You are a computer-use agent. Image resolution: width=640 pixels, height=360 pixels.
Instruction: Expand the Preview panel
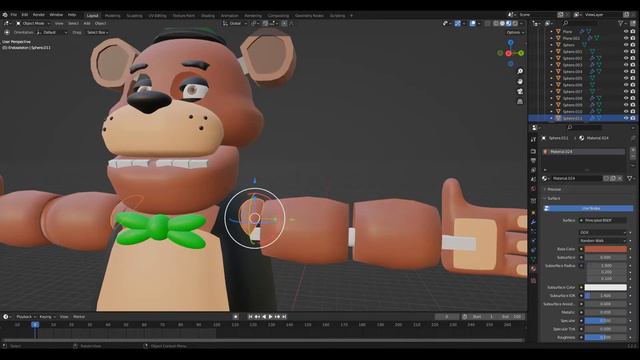(x=553, y=189)
